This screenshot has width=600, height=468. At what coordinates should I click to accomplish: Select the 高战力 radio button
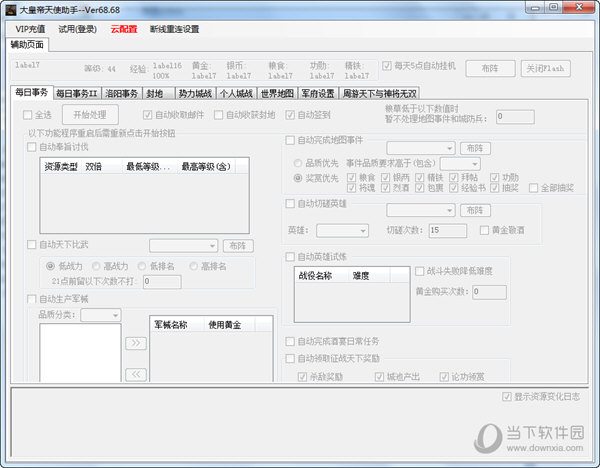[110, 266]
